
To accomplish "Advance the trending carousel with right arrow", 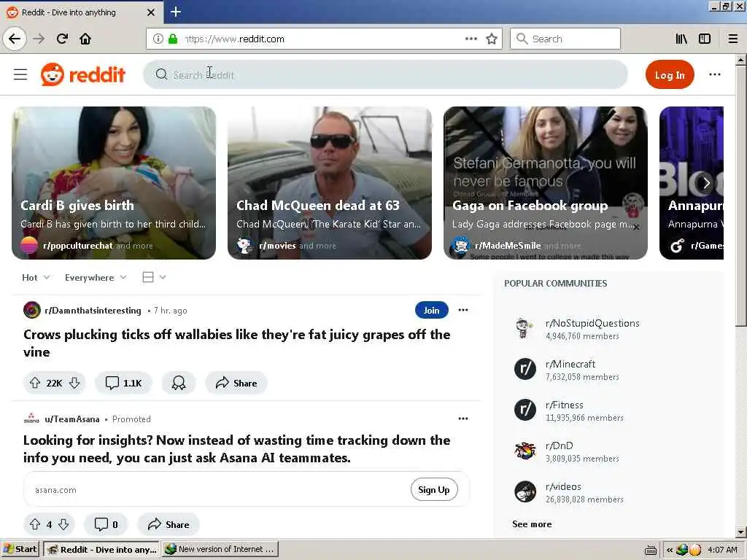I will coord(706,183).
